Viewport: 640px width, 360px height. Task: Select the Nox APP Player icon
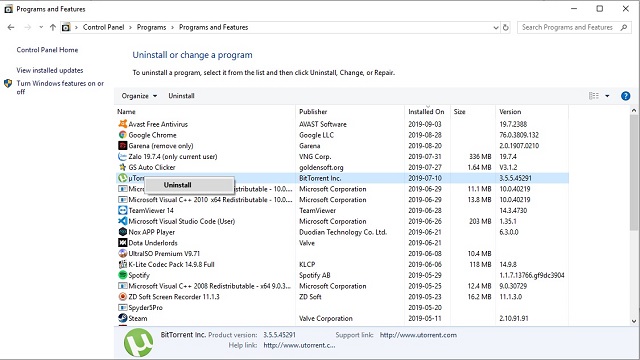pyautogui.click(x=122, y=232)
